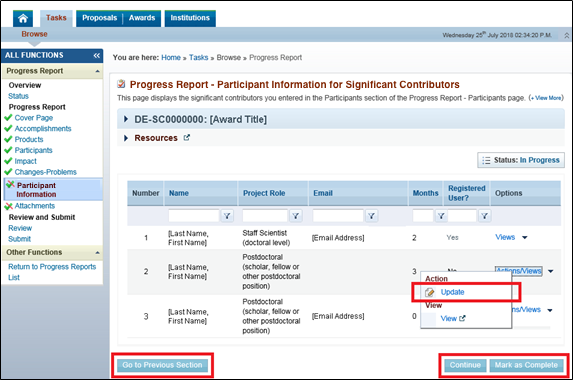Open the Impact sidebar link

tap(26, 161)
